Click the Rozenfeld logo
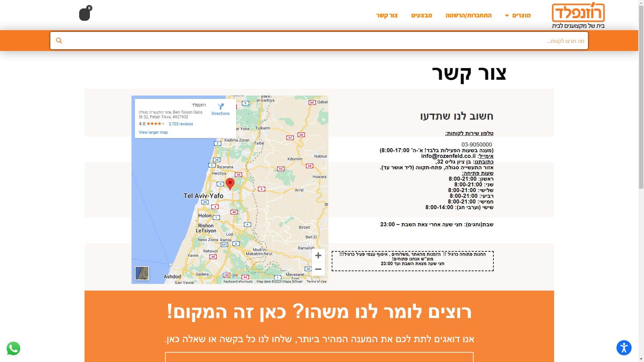The image size is (644, 362). click(578, 16)
